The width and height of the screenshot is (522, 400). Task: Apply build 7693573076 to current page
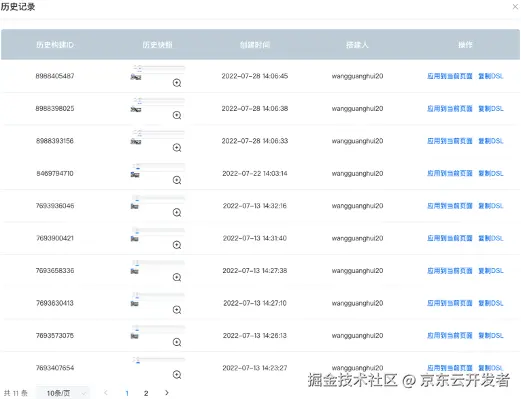[x=450, y=335]
